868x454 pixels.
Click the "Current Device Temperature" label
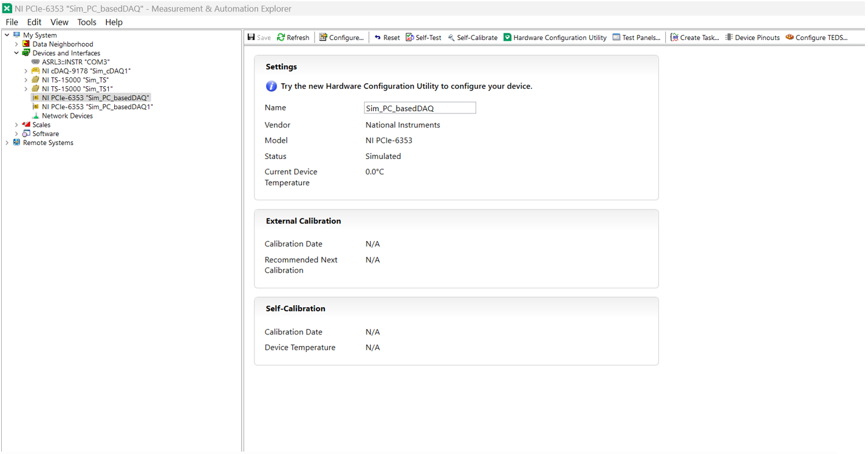pyautogui.click(x=291, y=177)
